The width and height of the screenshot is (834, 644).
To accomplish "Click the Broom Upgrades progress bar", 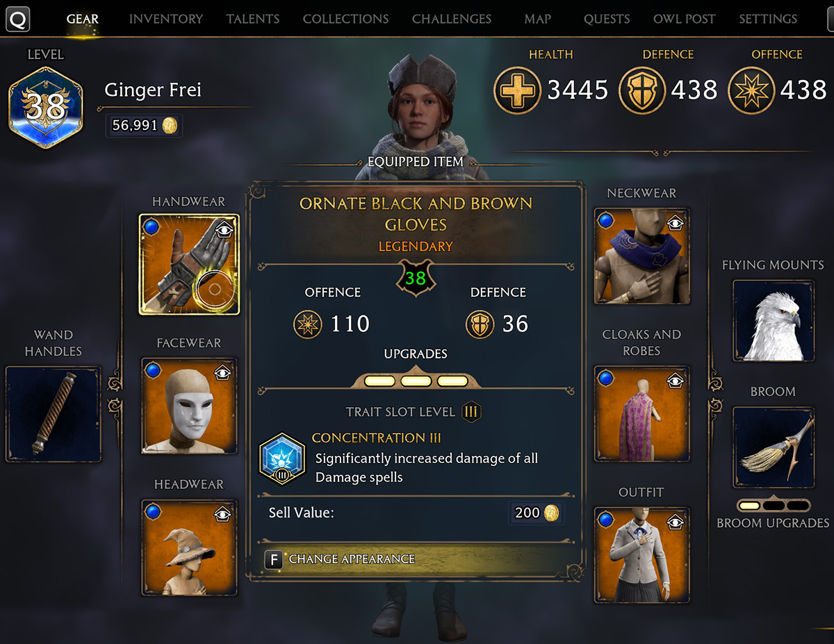I will pos(774,505).
